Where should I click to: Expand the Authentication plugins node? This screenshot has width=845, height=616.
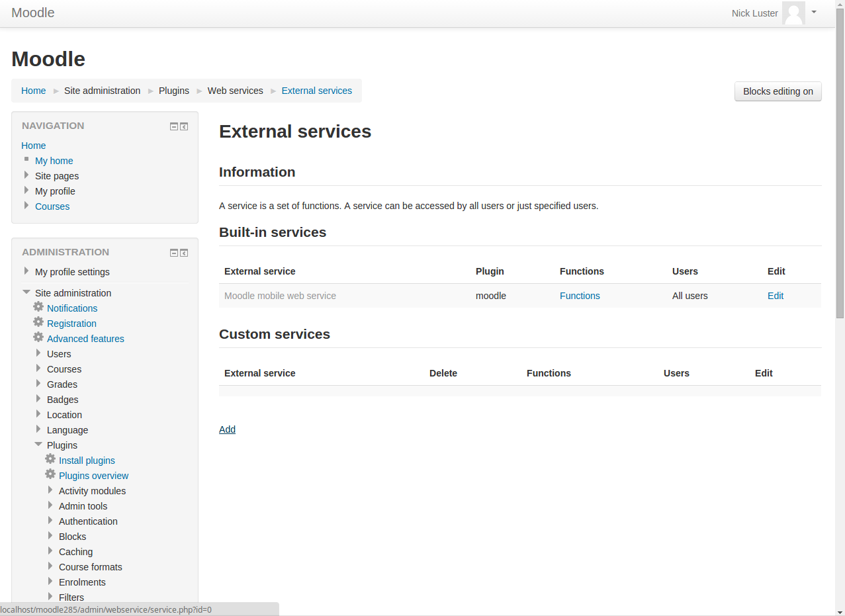[x=50, y=521]
